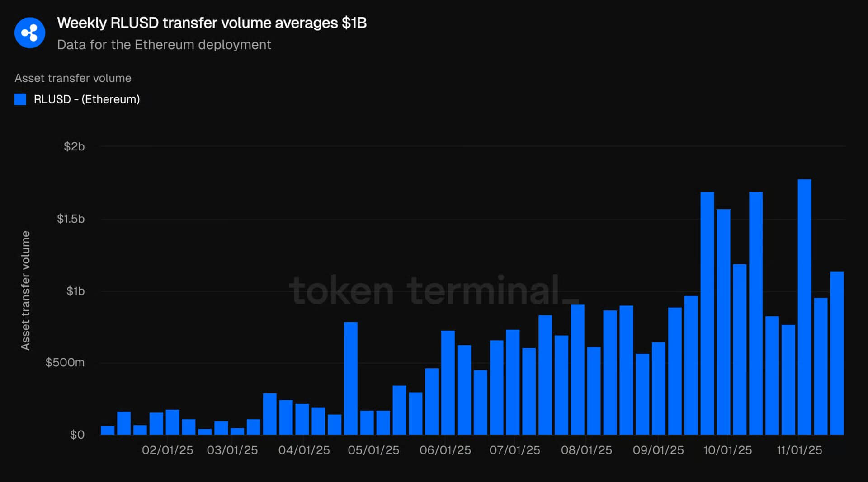Click the tallest bar in the chart
868x482 pixels.
(804, 307)
